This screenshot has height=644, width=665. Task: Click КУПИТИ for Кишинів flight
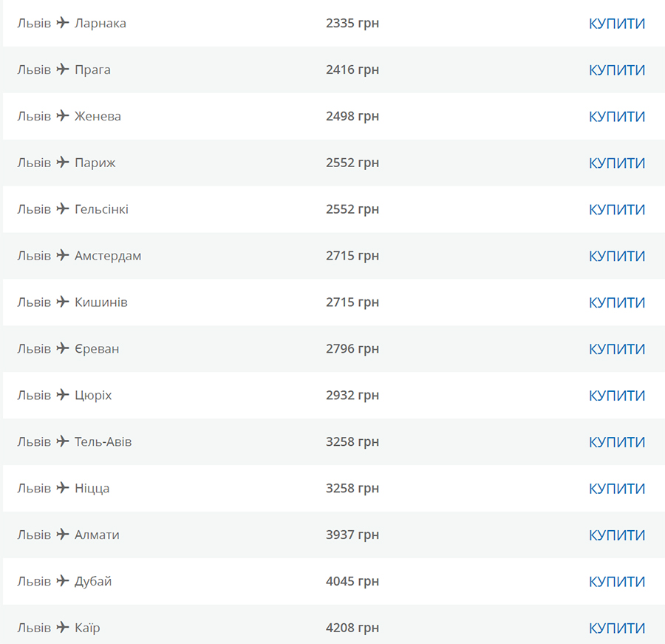click(x=617, y=302)
